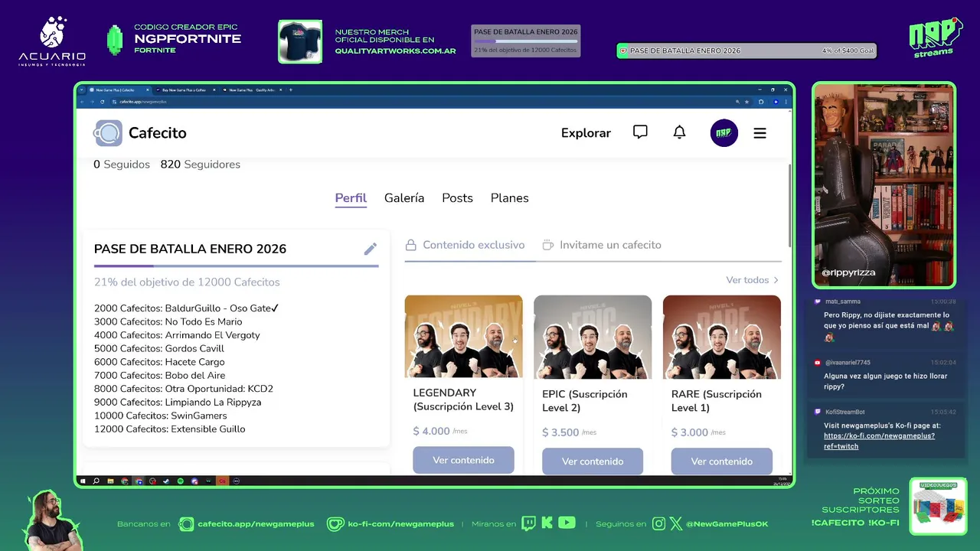980x551 pixels.
Task: Click '3000 Cafecitos: No Todo Es Mario' line
Action: 168,322
